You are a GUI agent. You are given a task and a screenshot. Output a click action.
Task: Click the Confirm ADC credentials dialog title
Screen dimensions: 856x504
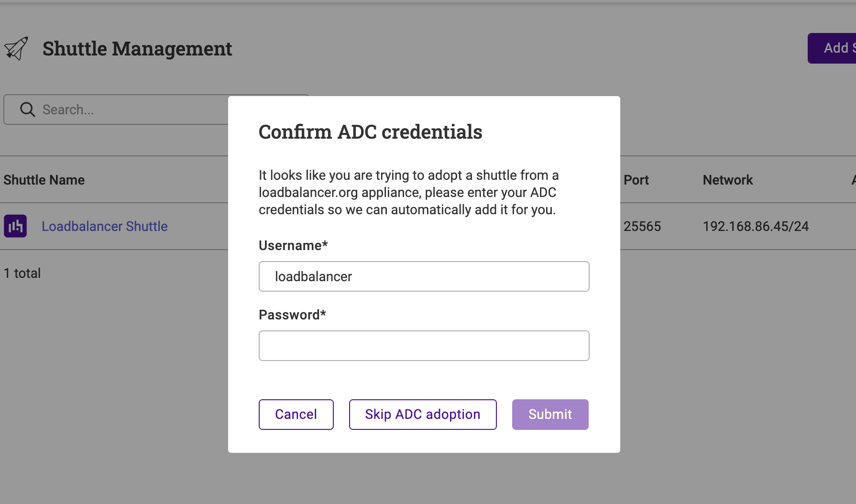click(370, 132)
